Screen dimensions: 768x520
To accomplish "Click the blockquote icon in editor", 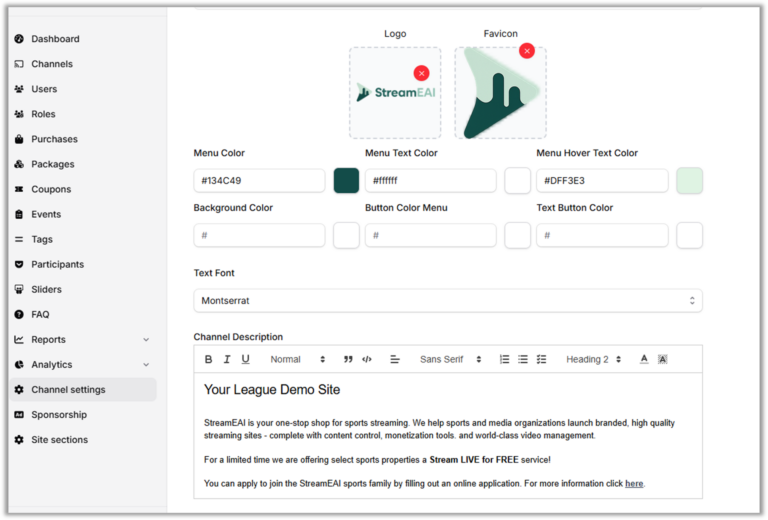I will tap(348, 359).
